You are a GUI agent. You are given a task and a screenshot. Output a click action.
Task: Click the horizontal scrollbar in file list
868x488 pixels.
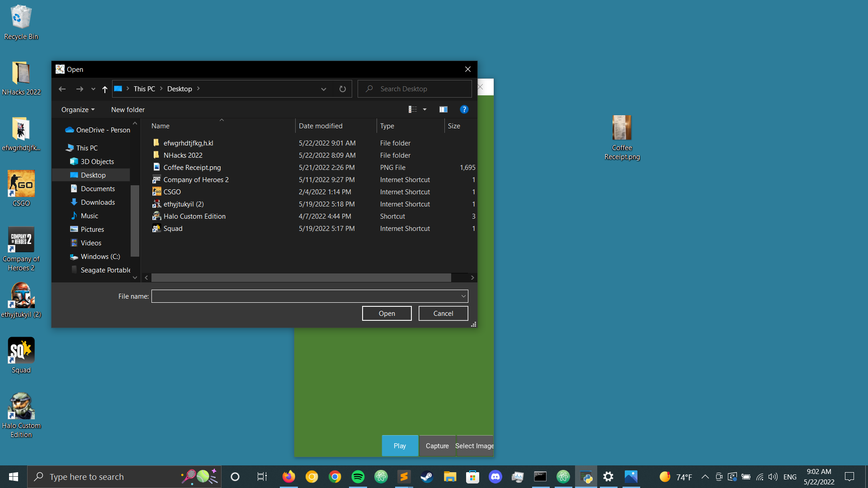[x=301, y=277]
